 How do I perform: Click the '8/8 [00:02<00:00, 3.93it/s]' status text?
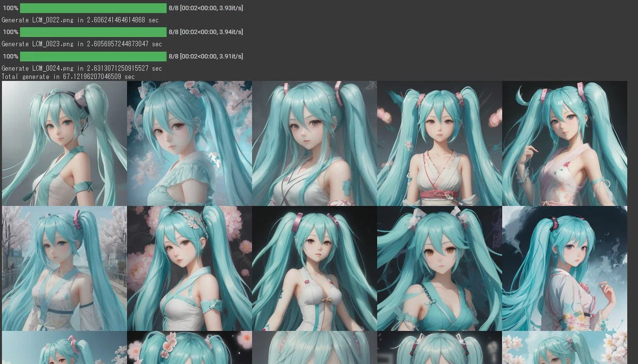pos(206,8)
